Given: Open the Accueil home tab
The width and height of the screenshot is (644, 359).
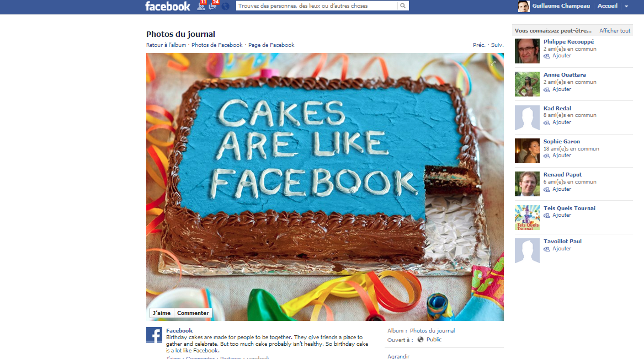Looking at the screenshot, I should click(608, 6).
